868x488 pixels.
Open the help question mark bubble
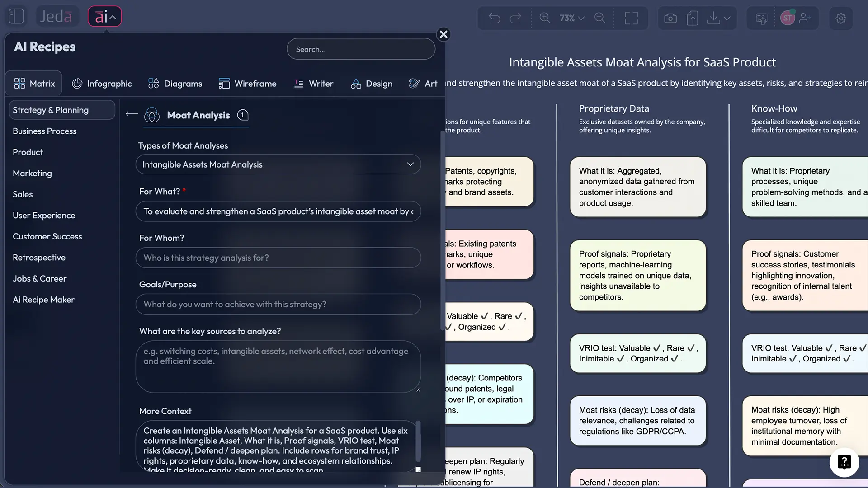[844, 462]
